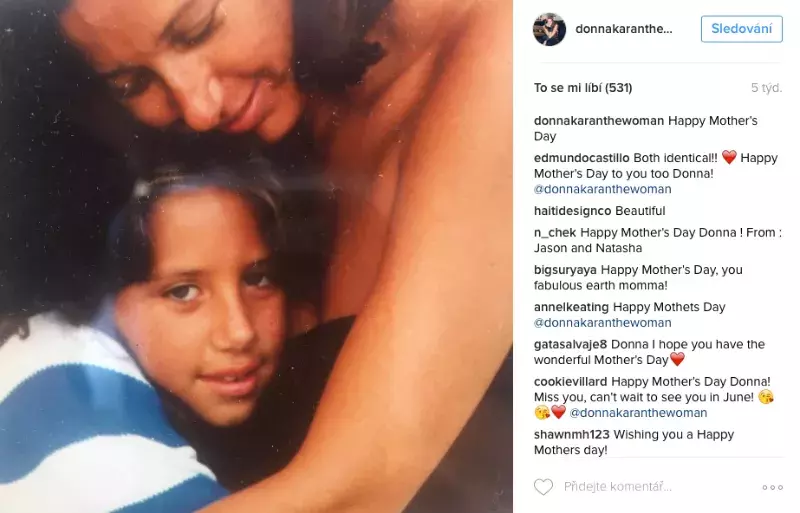The height and width of the screenshot is (513, 800).
Task: Open haitidesignco commenter profile
Action: click(572, 211)
